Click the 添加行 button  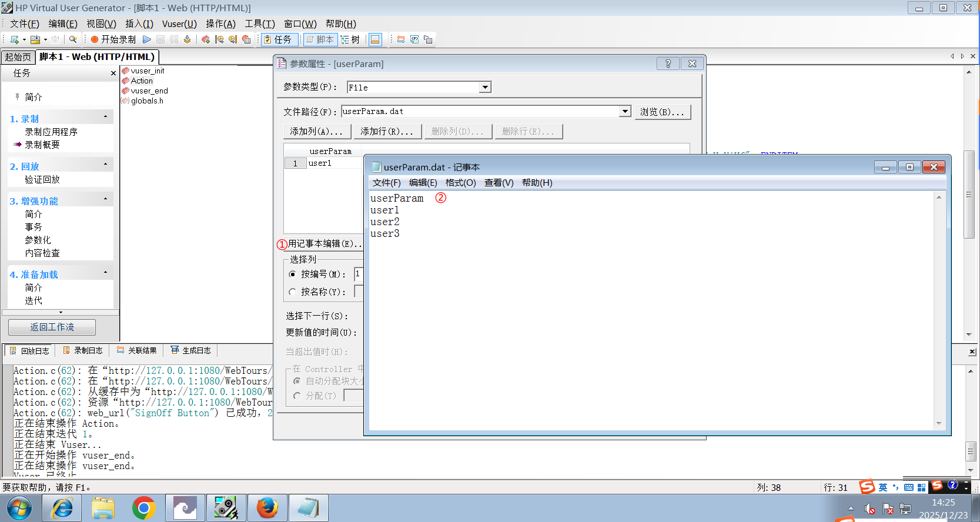click(x=387, y=131)
